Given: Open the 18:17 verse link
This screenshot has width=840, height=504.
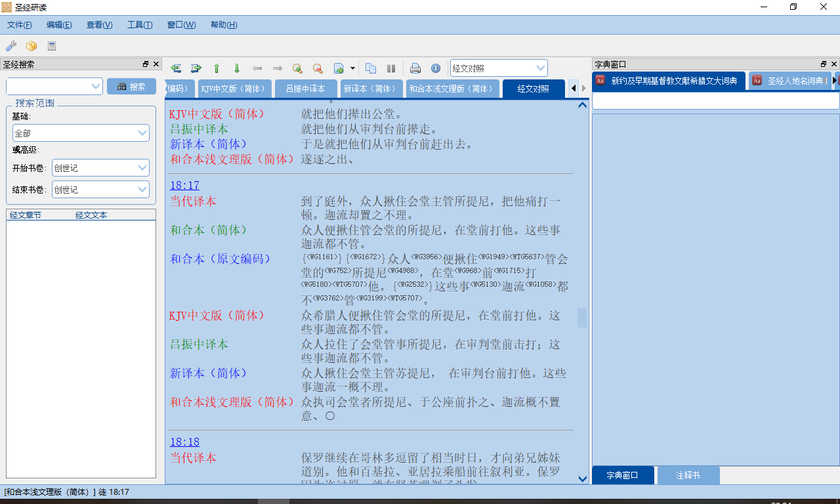Looking at the screenshot, I should pyautogui.click(x=184, y=186).
